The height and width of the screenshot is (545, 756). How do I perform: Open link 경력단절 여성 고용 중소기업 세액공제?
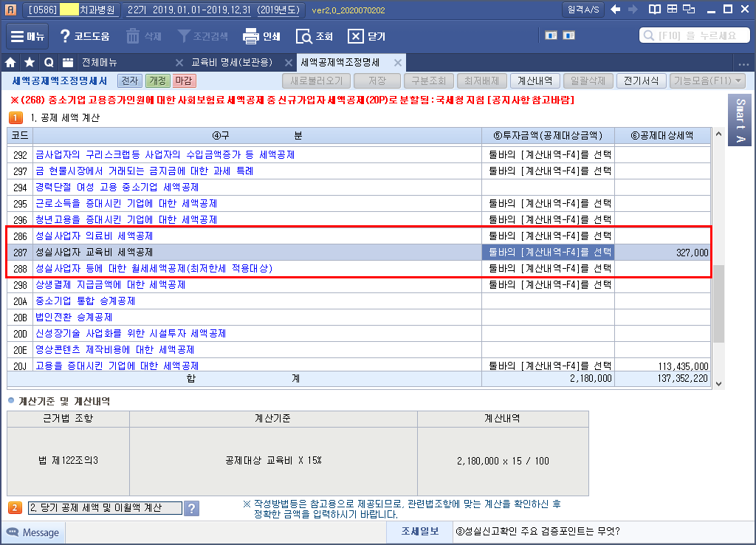click(117, 187)
